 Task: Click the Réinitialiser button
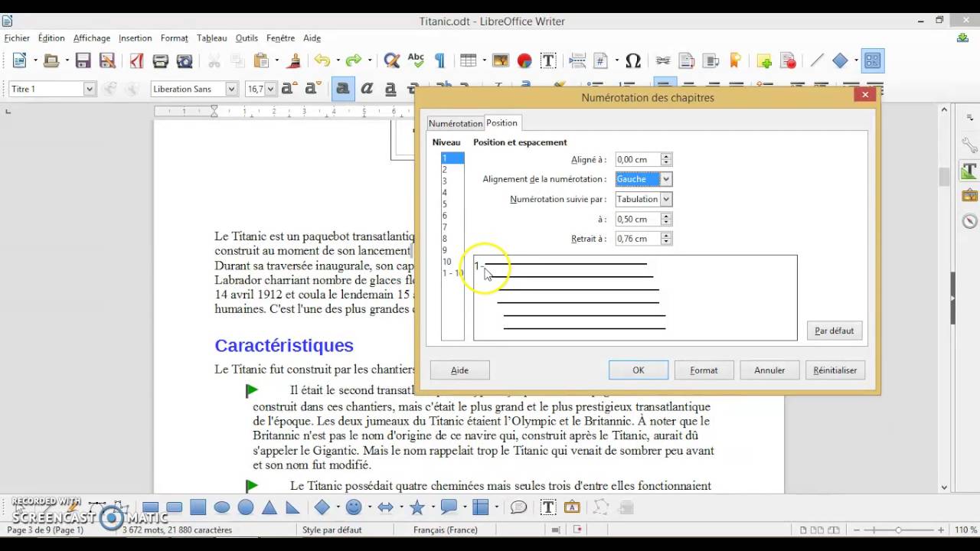point(835,370)
